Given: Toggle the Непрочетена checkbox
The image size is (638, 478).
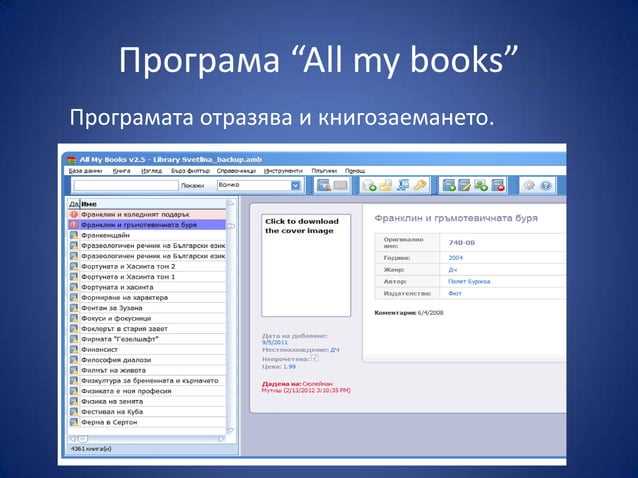Looking at the screenshot, I should tap(314, 358).
